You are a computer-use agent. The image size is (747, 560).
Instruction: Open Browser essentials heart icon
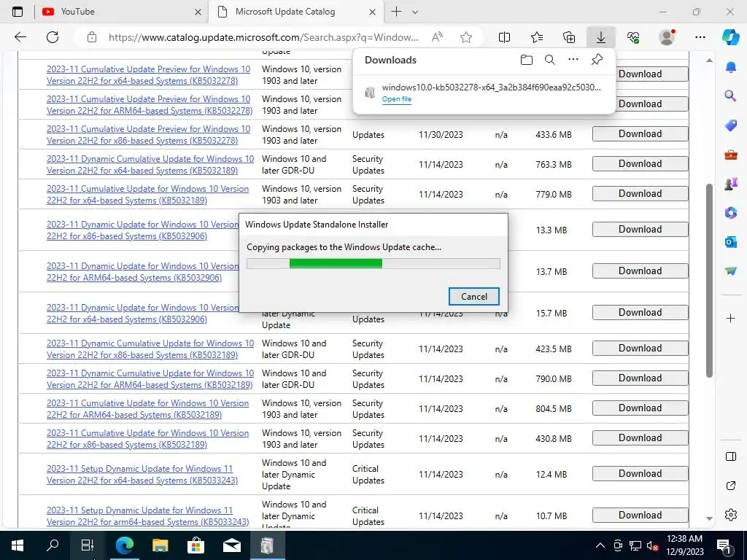[x=633, y=37]
